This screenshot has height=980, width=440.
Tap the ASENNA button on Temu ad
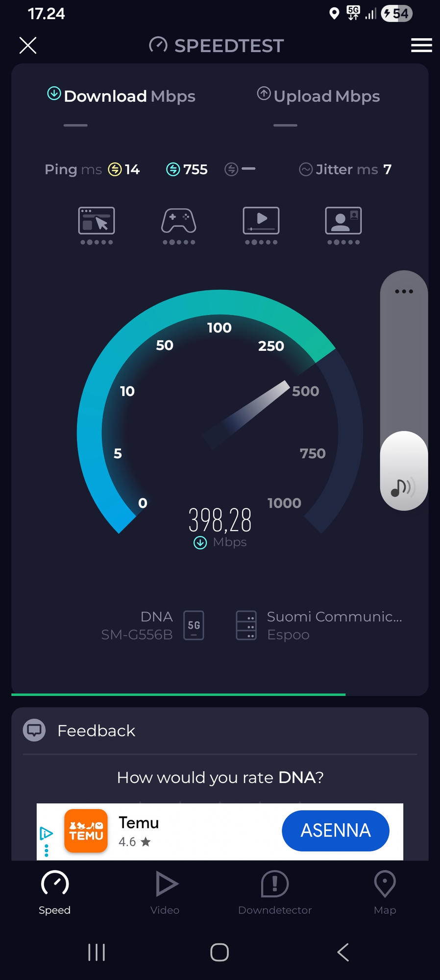[336, 831]
